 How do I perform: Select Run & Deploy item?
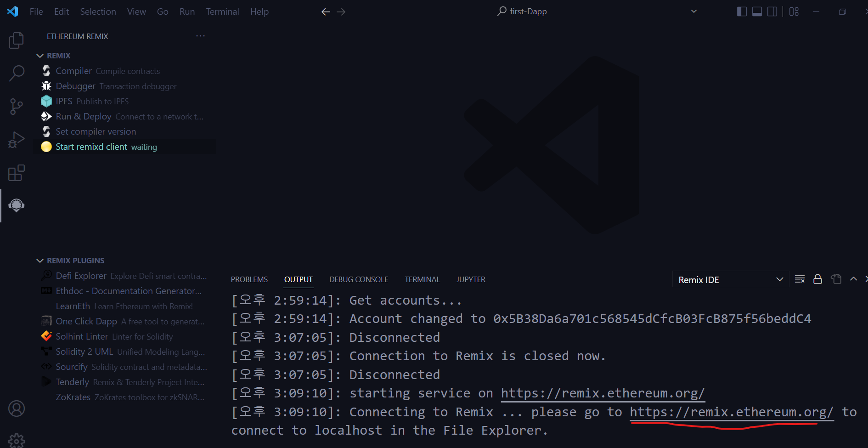click(x=124, y=116)
